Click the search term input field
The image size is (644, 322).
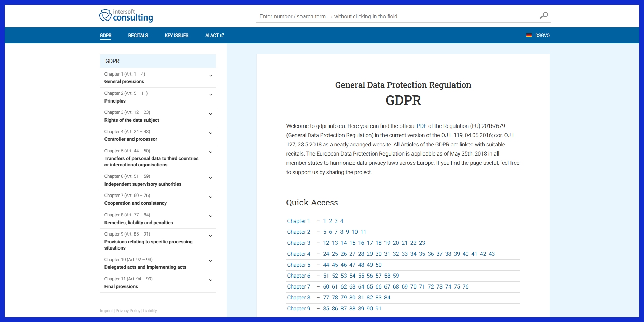pos(396,16)
